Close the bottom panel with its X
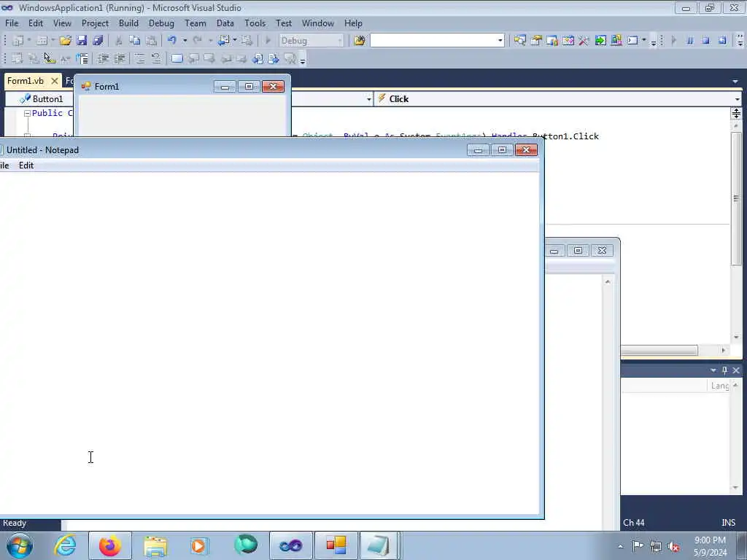Image resolution: width=747 pixels, height=560 pixels. point(736,370)
